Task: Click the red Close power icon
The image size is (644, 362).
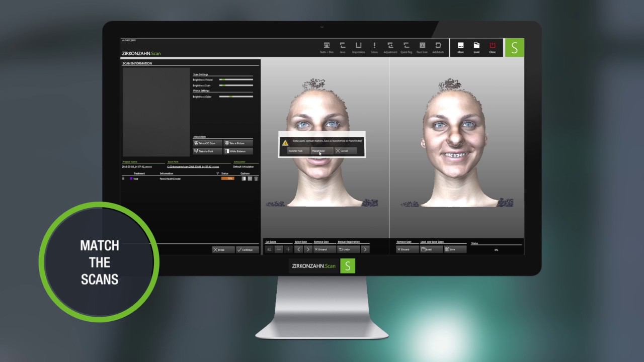Action: coord(492,47)
